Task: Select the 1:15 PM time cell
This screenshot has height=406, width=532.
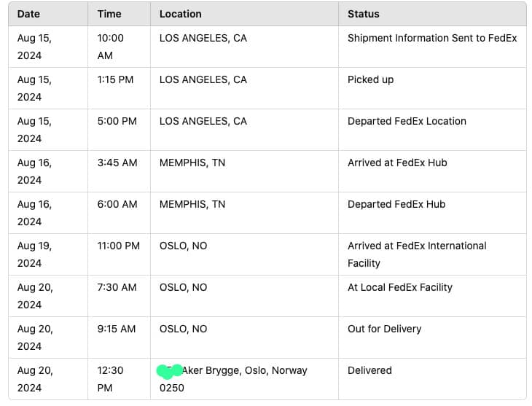Action: (x=115, y=79)
